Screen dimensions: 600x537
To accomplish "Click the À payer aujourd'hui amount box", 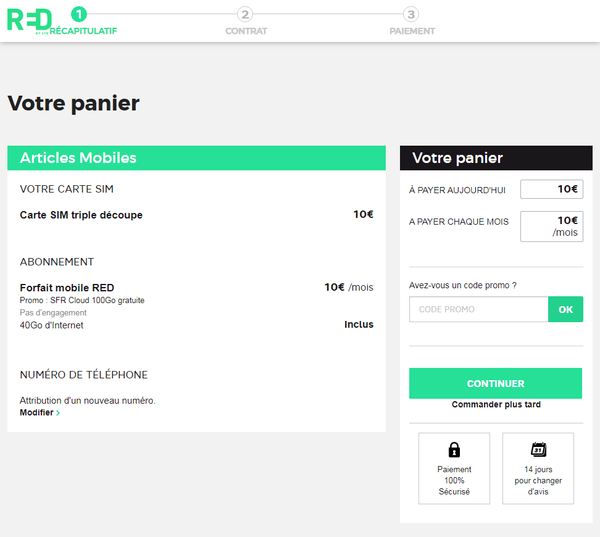I will [551, 189].
